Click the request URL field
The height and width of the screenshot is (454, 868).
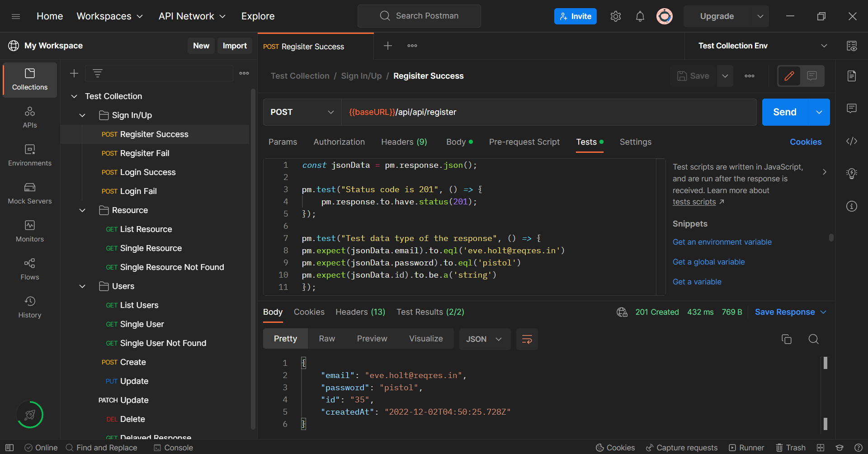pos(549,112)
